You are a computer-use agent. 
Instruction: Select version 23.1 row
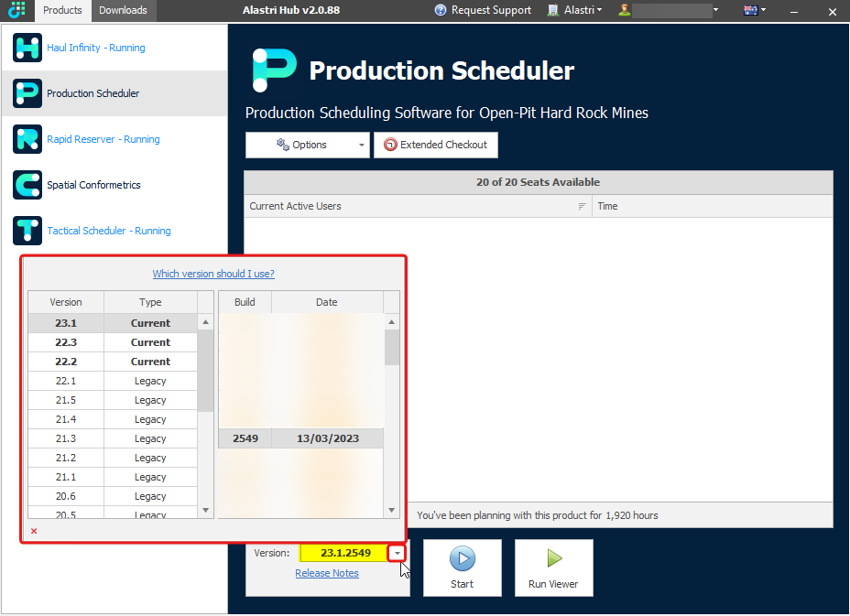coord(113,323)
